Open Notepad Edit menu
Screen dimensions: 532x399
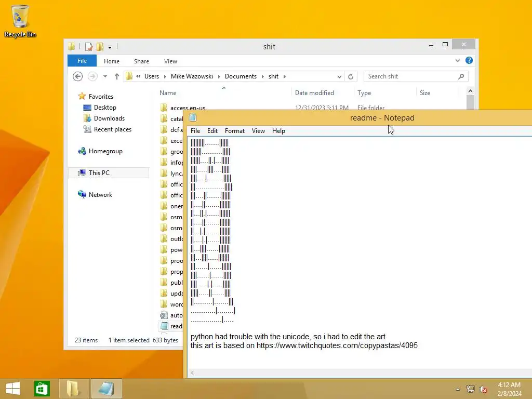point(212,130)
